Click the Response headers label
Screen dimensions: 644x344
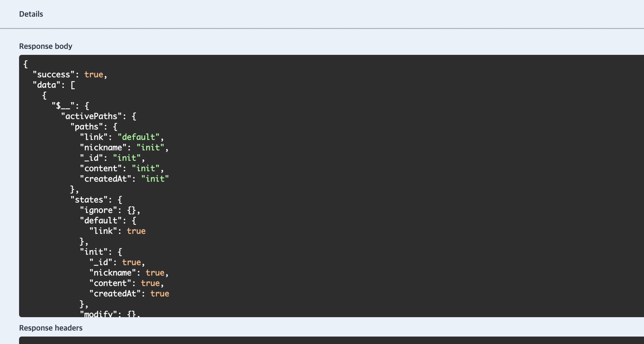coord(51,328)
